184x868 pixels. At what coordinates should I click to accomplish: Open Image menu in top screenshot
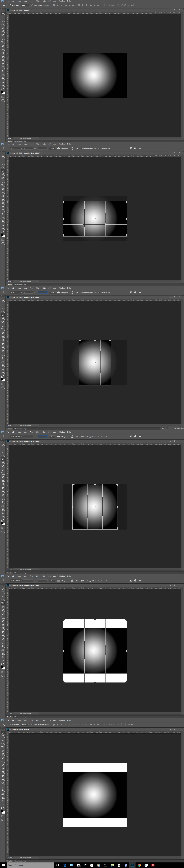[19, 1]
